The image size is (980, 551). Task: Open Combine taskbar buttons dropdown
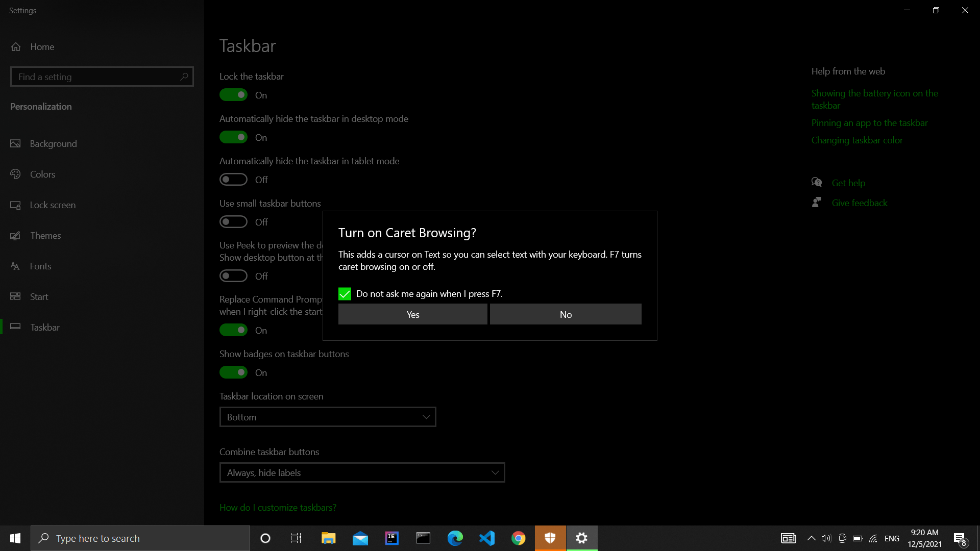pos(362,472)
